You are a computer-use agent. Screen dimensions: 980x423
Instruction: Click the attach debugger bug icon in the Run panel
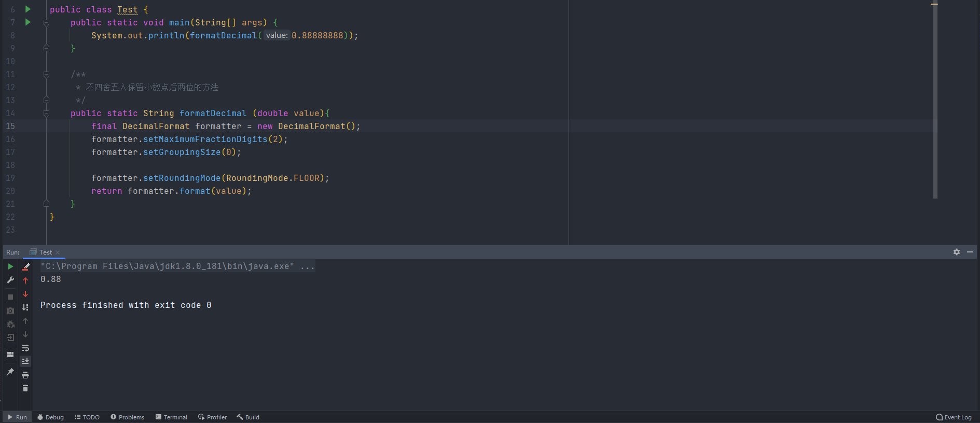point(10,324)
